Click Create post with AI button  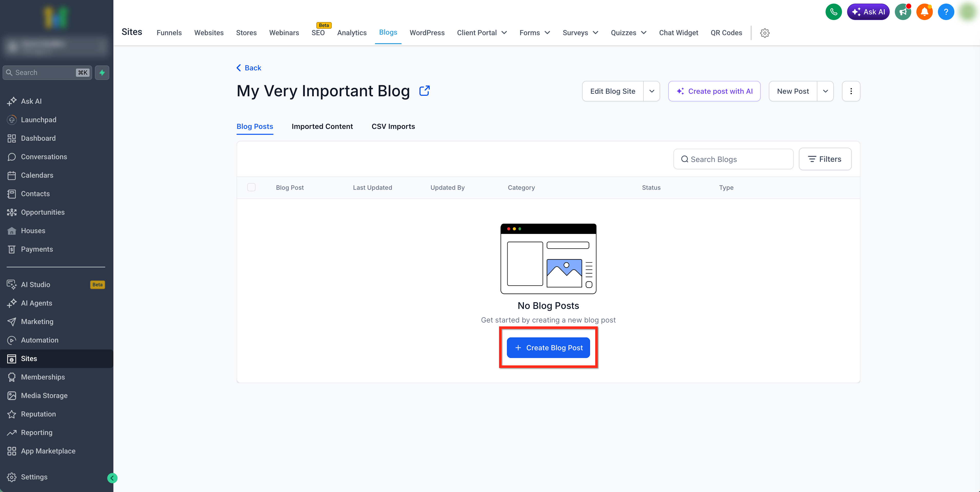tap(714, 91)
